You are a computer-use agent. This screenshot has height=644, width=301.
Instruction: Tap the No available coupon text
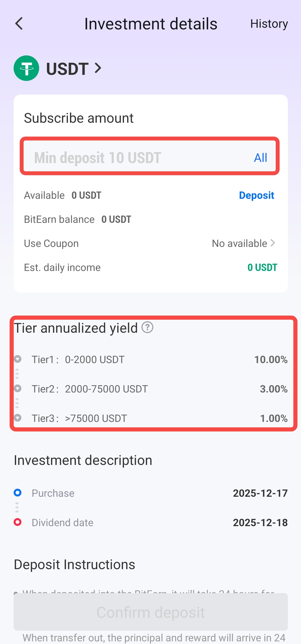(239, 243)
